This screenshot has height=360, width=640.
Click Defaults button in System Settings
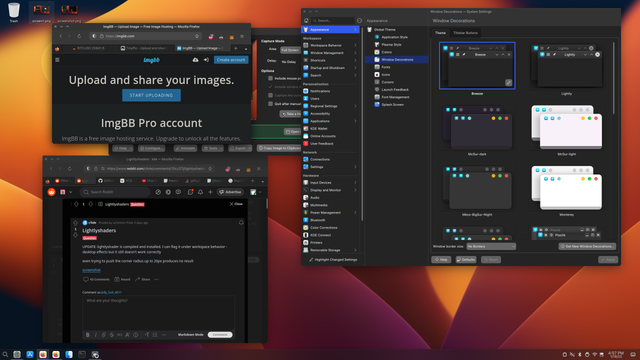(x=466, y=260)
